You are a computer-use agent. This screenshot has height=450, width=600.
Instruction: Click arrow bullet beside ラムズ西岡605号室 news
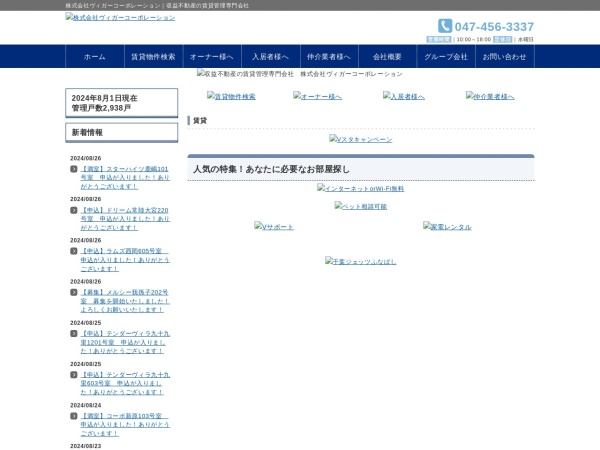74,251
